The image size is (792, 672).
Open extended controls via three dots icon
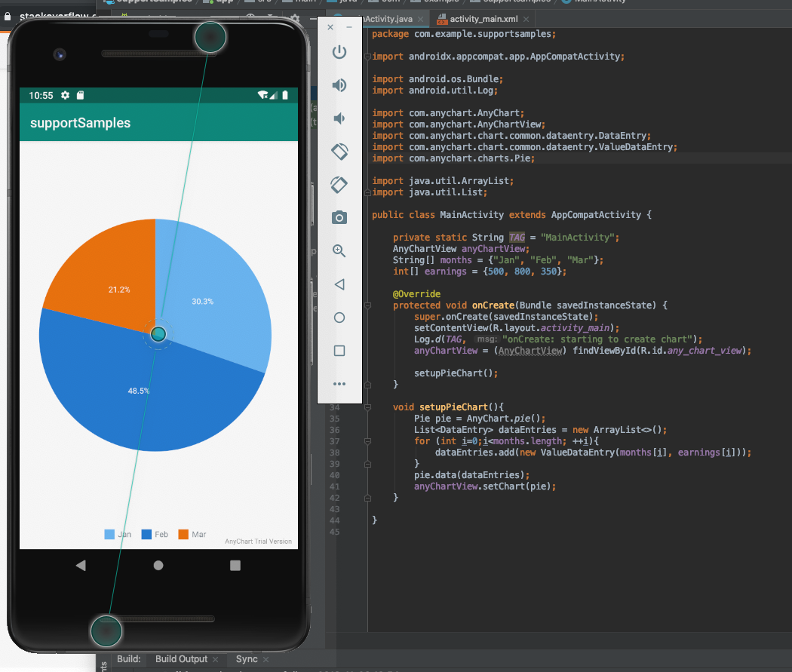coord(339,384)
